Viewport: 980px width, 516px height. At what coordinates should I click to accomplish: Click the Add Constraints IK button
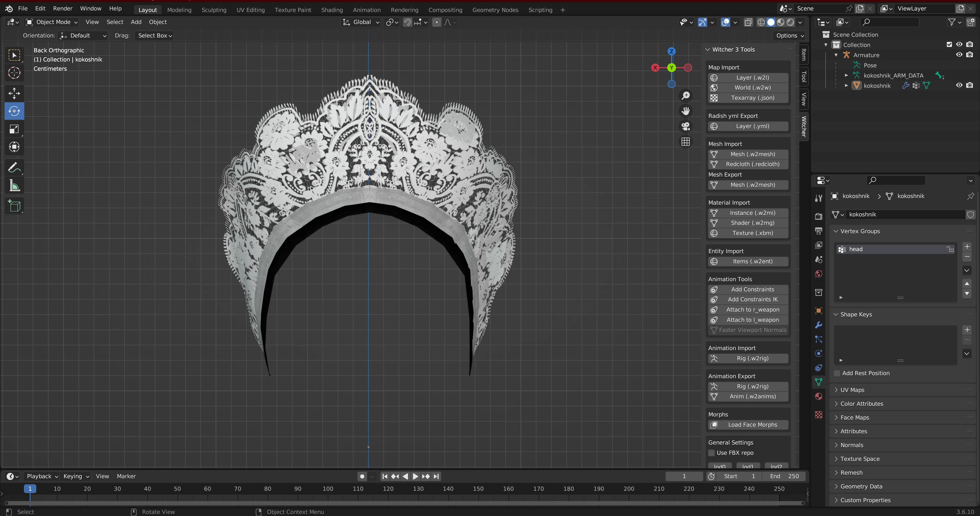click(748, 300)
